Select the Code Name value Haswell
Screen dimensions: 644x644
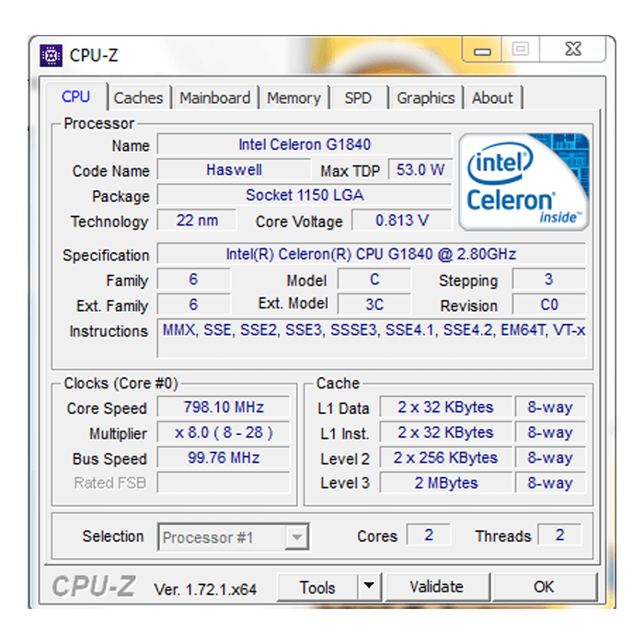click(234, 169)
